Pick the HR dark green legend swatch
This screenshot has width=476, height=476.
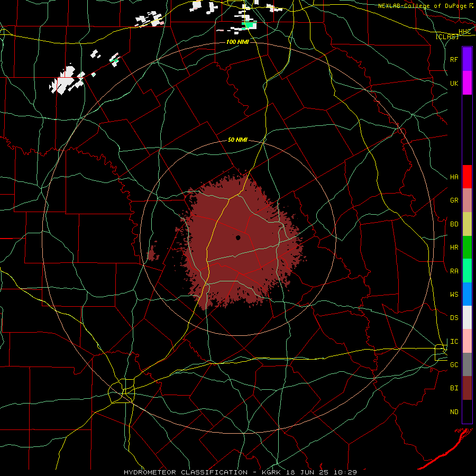(x=467, y=247)
